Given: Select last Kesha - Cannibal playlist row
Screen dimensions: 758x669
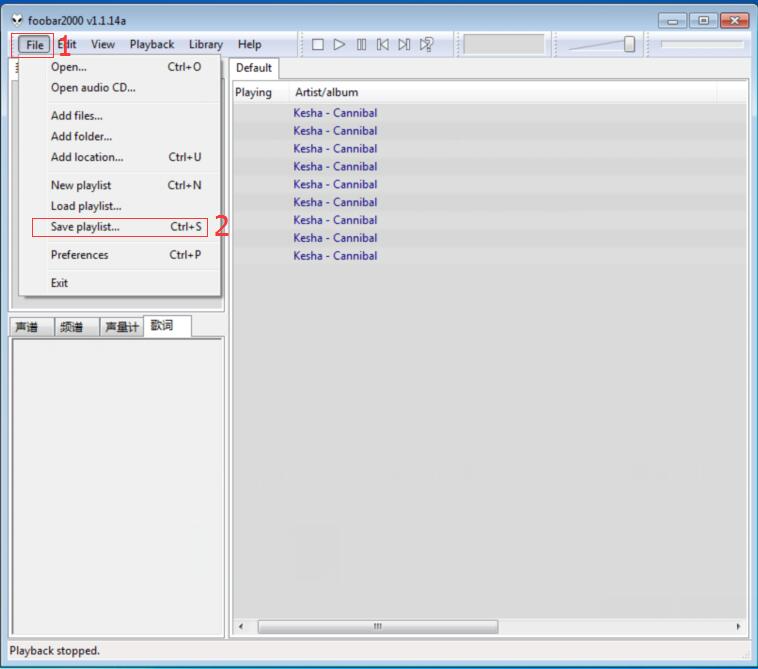Looking at the screenshot, I should [x=489, y=256].
